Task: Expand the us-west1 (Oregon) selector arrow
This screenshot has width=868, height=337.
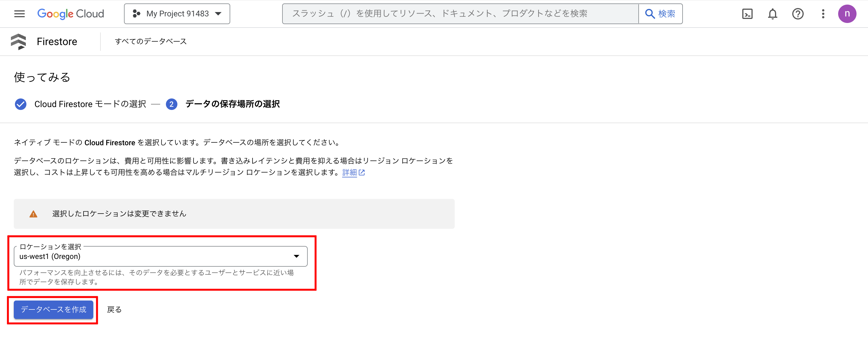Action: (x=296, y=256)
